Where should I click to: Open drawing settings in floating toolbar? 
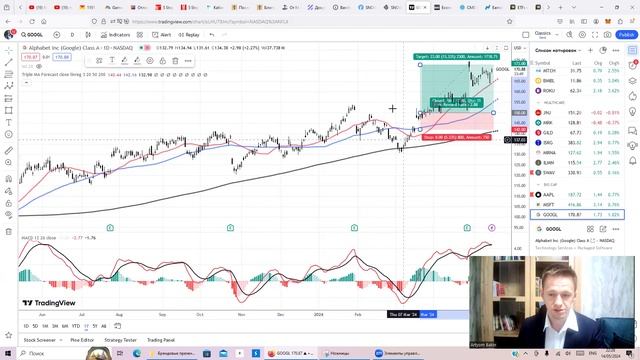pos(150,61)
